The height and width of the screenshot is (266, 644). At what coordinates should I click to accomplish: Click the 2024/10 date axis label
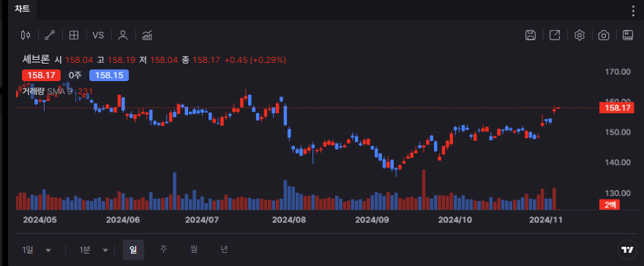pos(455,220)
